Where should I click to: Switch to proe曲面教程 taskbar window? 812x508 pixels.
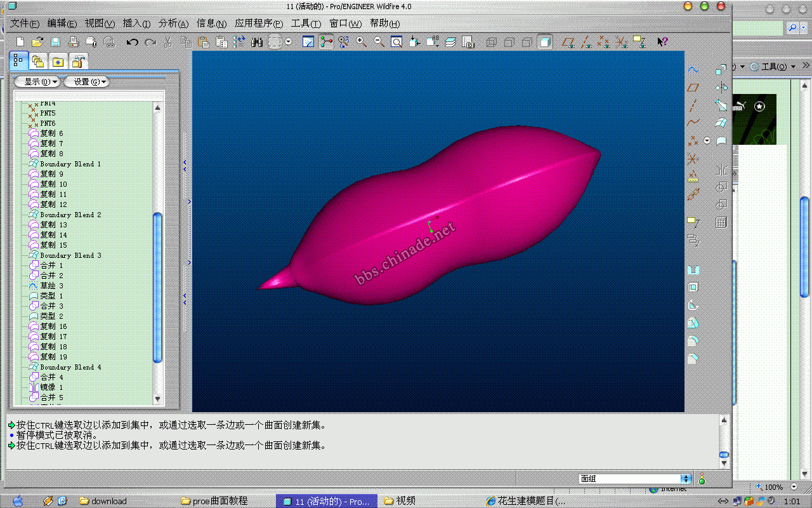(214, 501)
